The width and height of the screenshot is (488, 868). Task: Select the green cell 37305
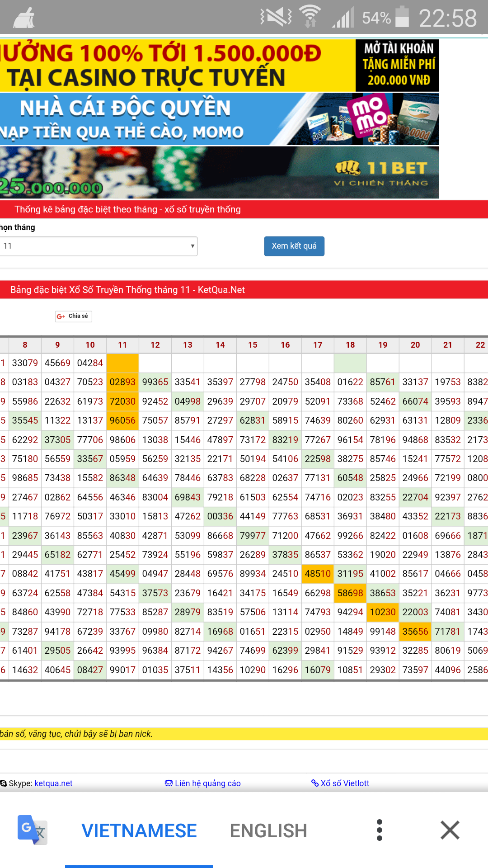[57, 440]
